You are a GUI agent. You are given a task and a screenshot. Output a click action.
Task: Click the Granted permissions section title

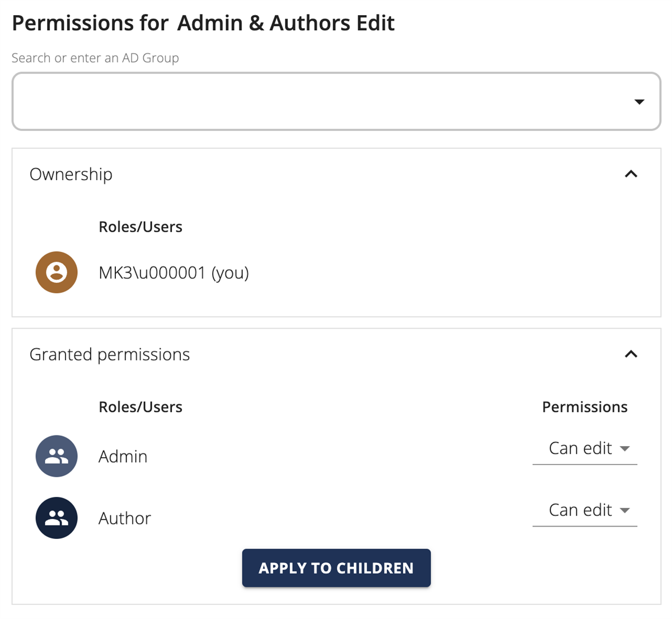point(110,354)
